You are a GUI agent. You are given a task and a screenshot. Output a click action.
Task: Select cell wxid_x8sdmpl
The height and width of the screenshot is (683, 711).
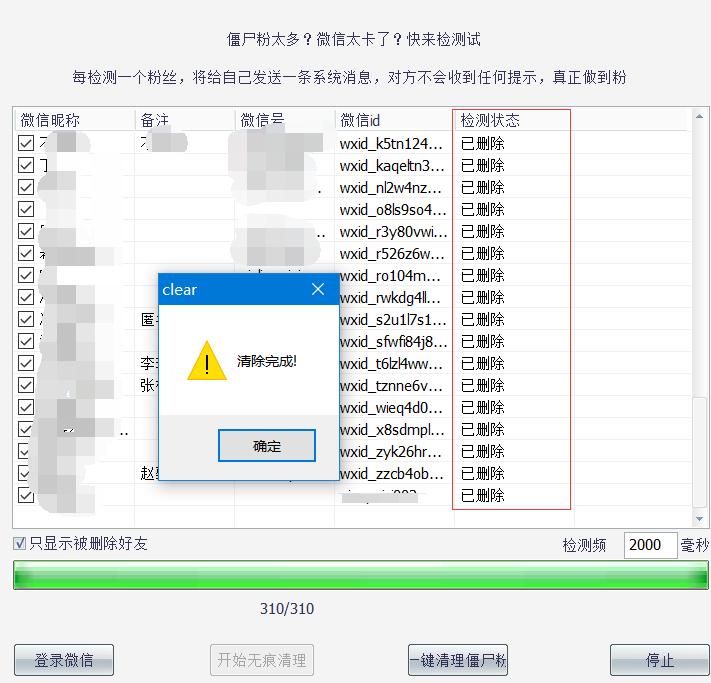pos(392,429)
